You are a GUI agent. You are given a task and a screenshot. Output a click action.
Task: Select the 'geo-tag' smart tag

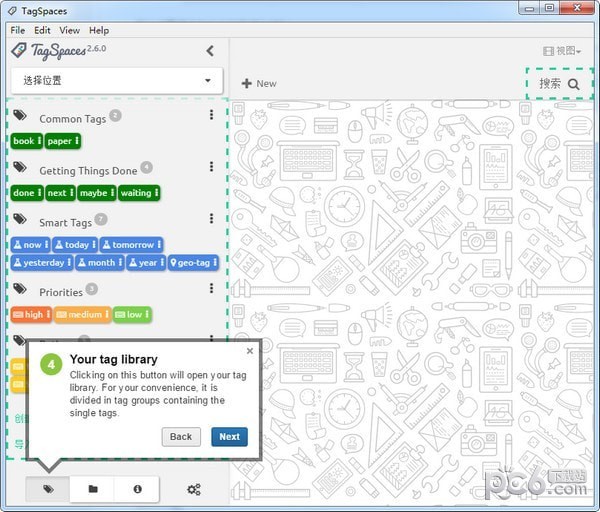[193, 262]
